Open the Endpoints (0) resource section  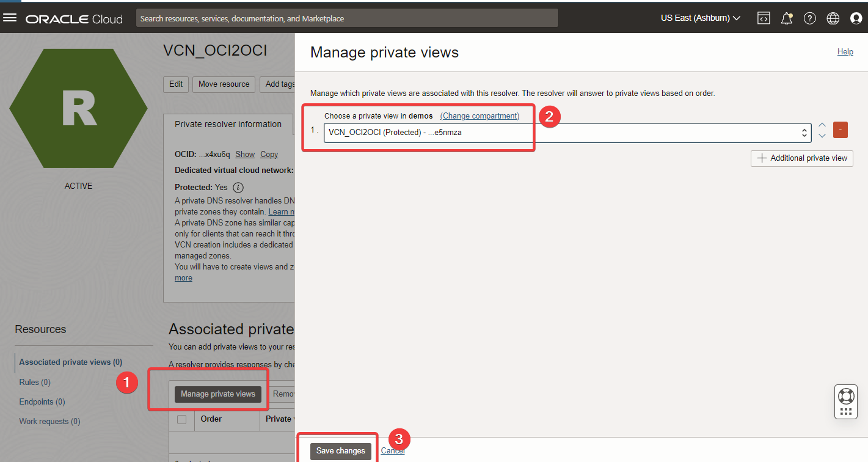42,402
